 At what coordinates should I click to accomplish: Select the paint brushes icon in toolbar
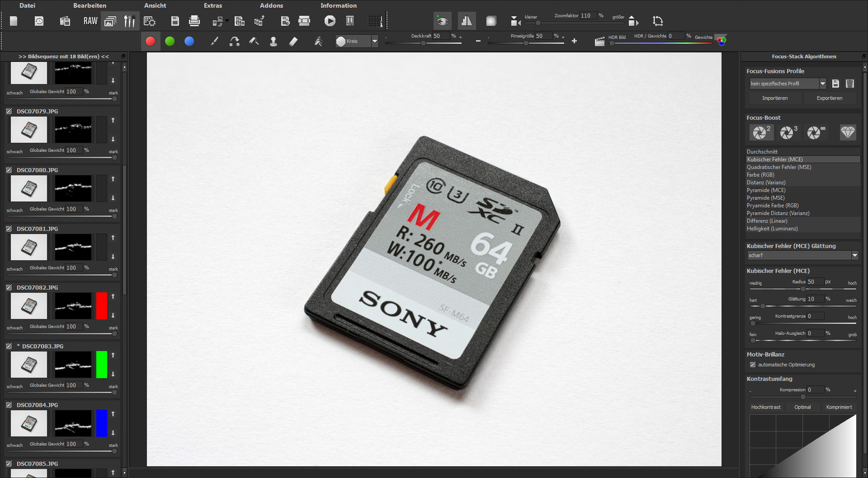coord(129,21)
